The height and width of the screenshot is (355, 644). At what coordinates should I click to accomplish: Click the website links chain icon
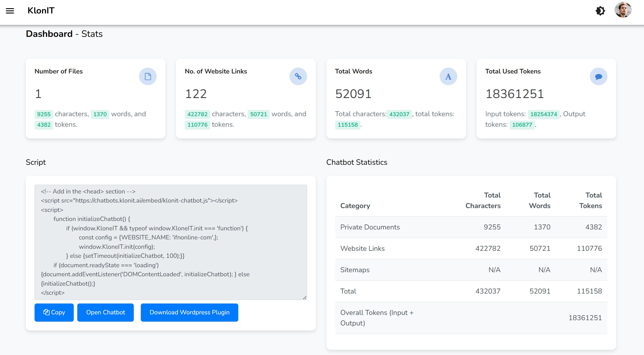pos(298,76)
